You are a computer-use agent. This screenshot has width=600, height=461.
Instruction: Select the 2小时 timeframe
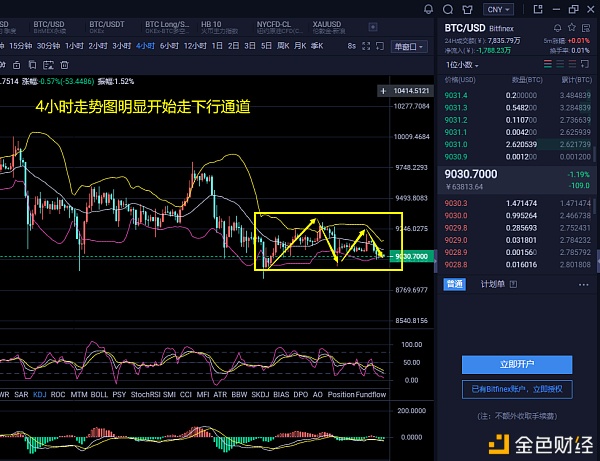[98, 46]
